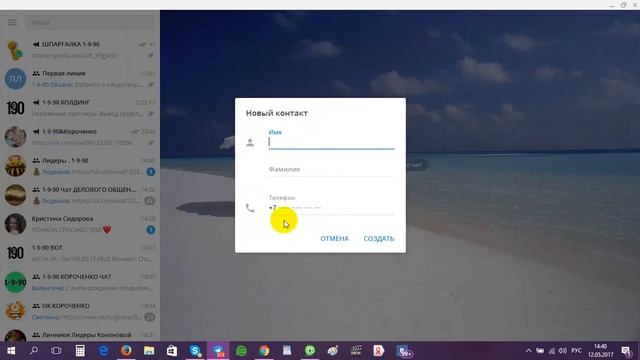The width and height of the screenshot is (640, 360).
Task: Click the phone handset icon in dialog
Action: (x=250, y=208)
